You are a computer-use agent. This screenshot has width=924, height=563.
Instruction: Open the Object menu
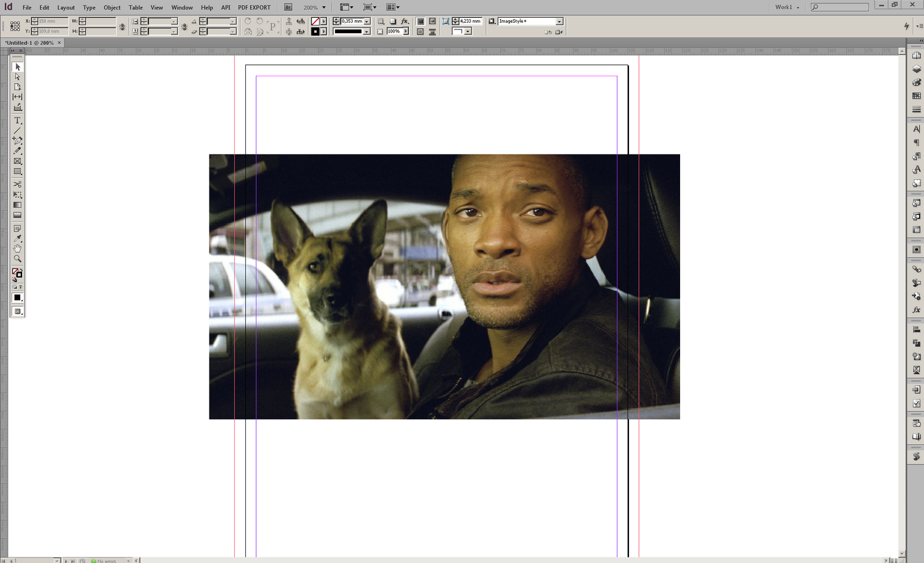pos(112,7)
